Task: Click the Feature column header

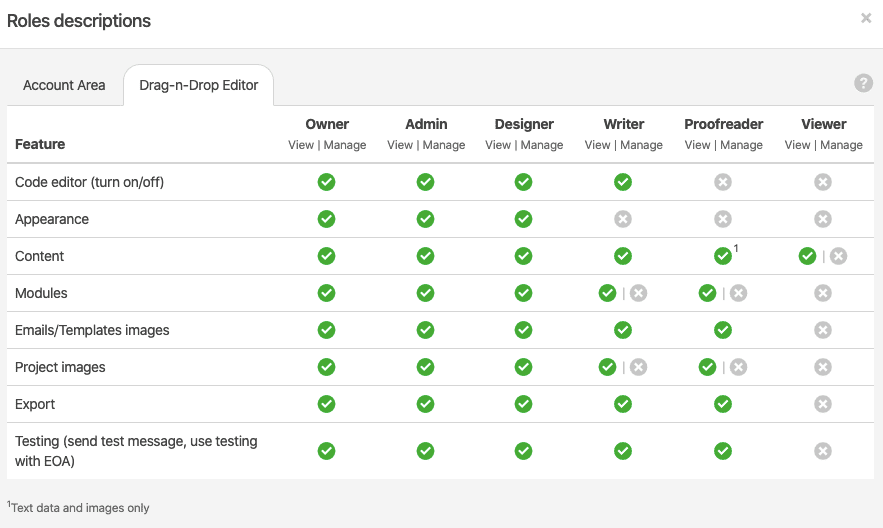Action: coord(40,144)
